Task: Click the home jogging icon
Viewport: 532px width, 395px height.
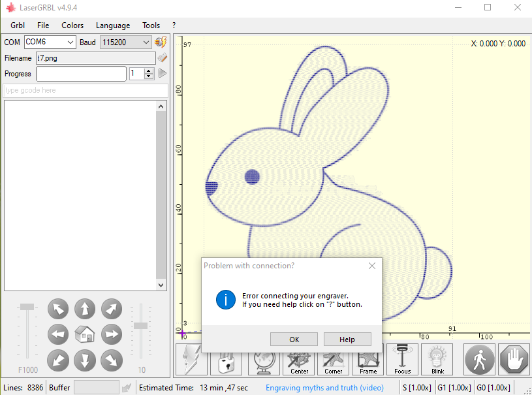Action: (85, 334)
